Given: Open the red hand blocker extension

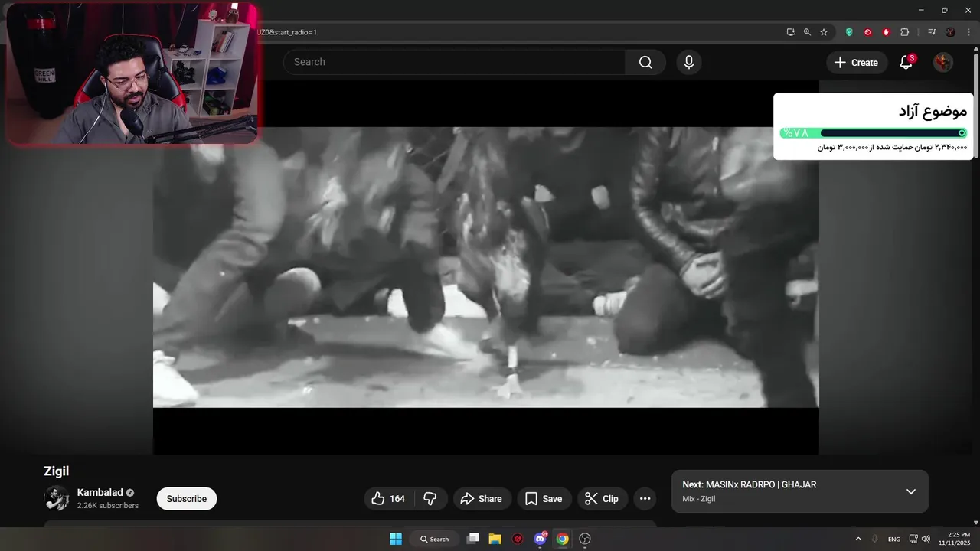Looking at the screenshot, I should [887, 32].
